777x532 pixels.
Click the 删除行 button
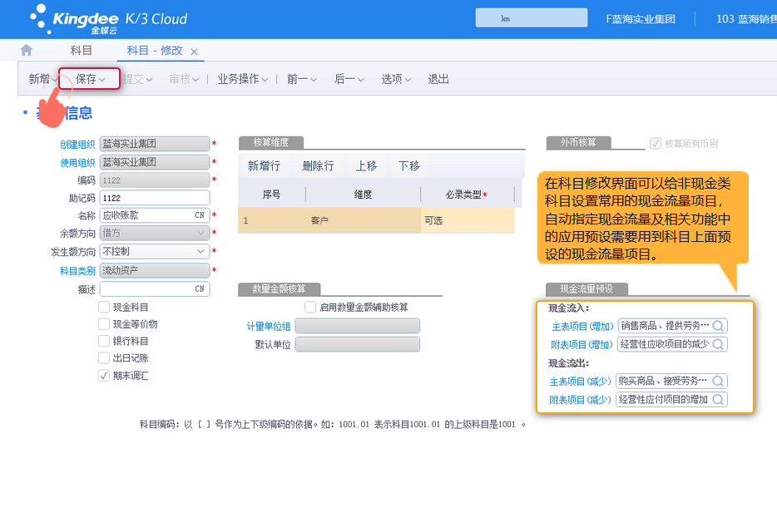318,166
